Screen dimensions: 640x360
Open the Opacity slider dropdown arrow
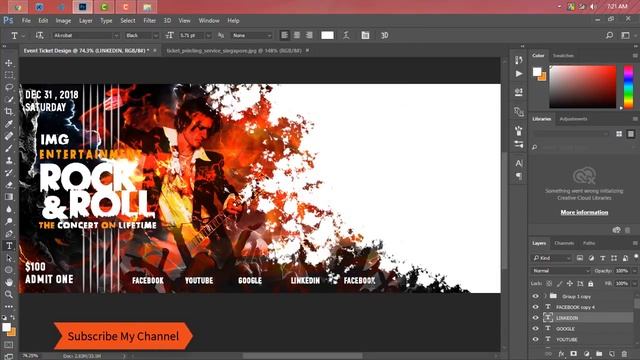(634, 271)
